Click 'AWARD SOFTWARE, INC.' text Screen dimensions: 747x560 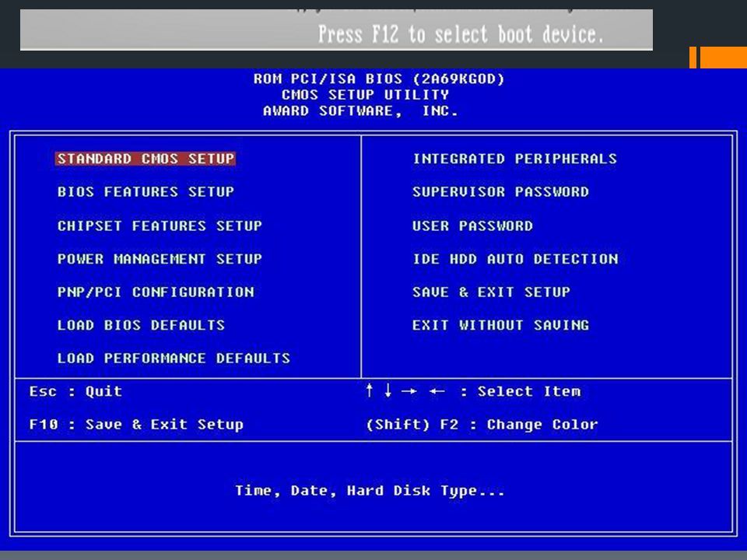point(360,111)
